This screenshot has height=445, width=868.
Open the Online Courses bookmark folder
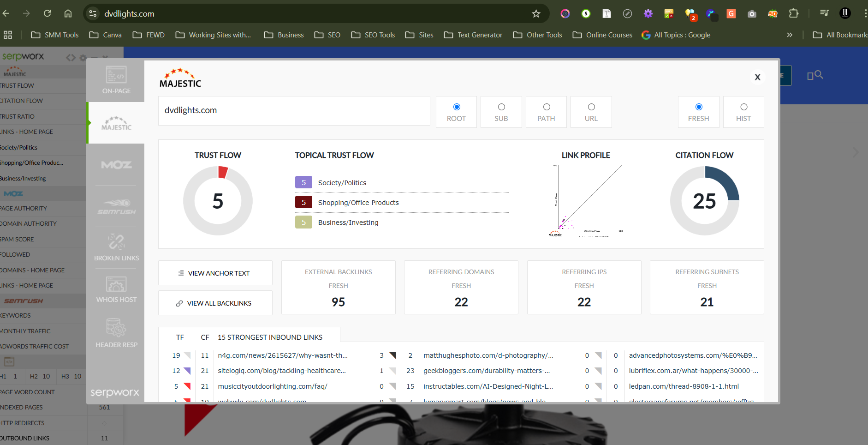pyautogui.click(x=602, y=35)
